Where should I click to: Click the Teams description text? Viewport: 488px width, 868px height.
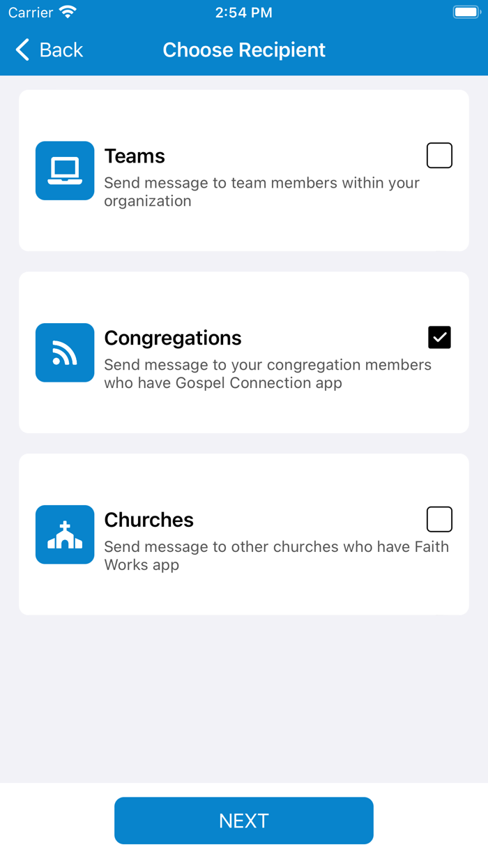(x=262, y=191)
